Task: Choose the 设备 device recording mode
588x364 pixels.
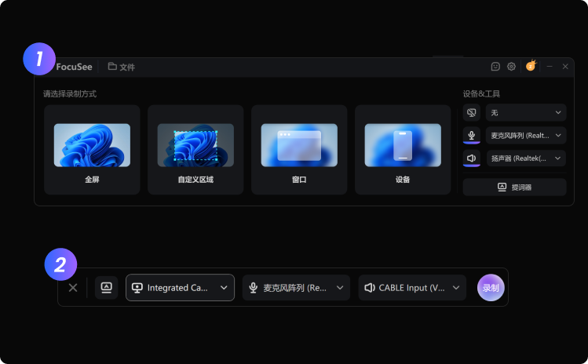Action: (403, 150)
